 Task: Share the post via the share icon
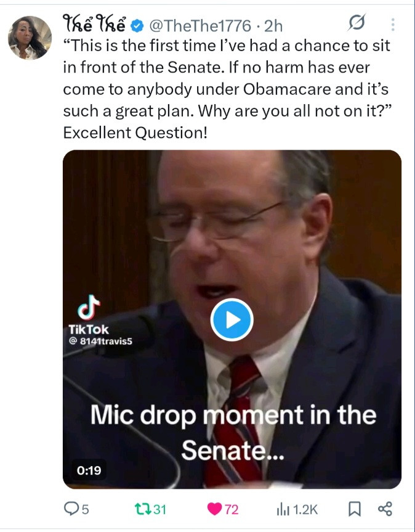tap(385, 509)
